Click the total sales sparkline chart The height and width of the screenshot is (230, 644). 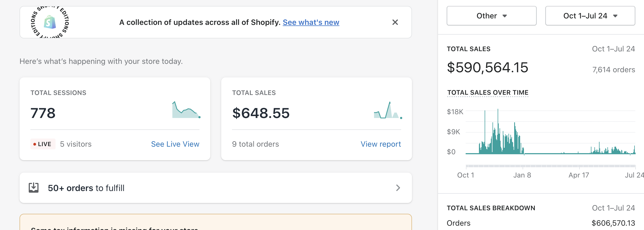click(x=388, y=110)
